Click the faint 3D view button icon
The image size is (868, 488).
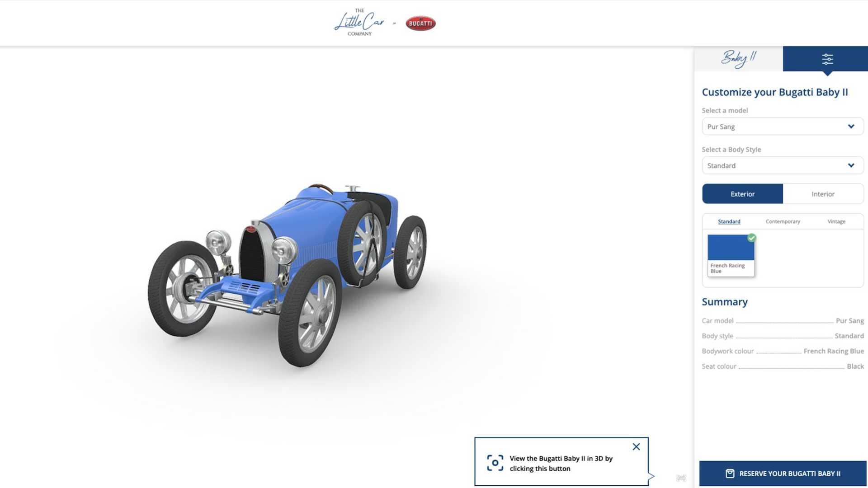tap(681, 478)
